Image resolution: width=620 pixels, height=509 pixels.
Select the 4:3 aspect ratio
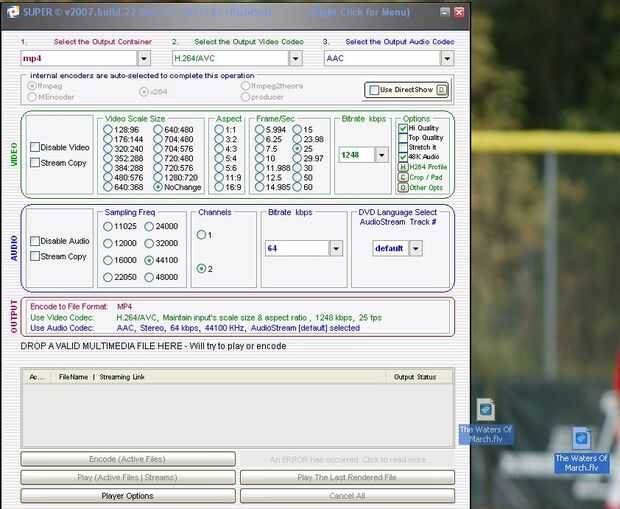(219, 149)
